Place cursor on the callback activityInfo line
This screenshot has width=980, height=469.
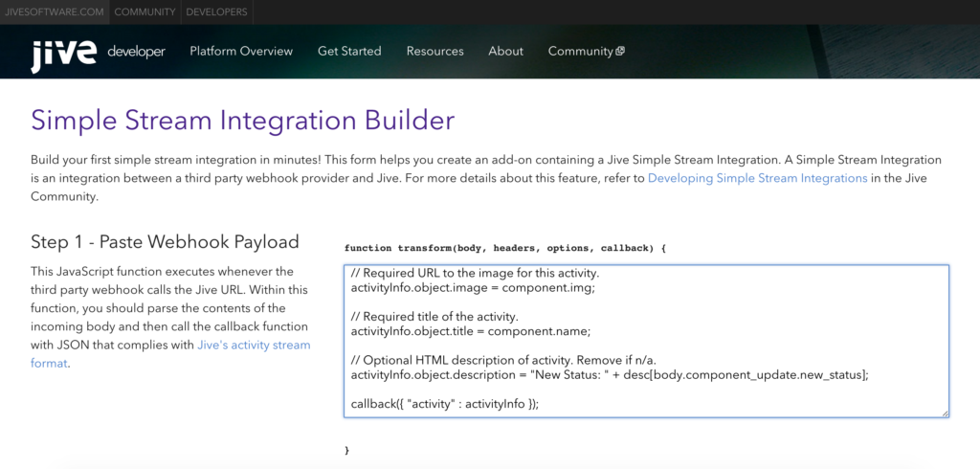click(445, 404)
